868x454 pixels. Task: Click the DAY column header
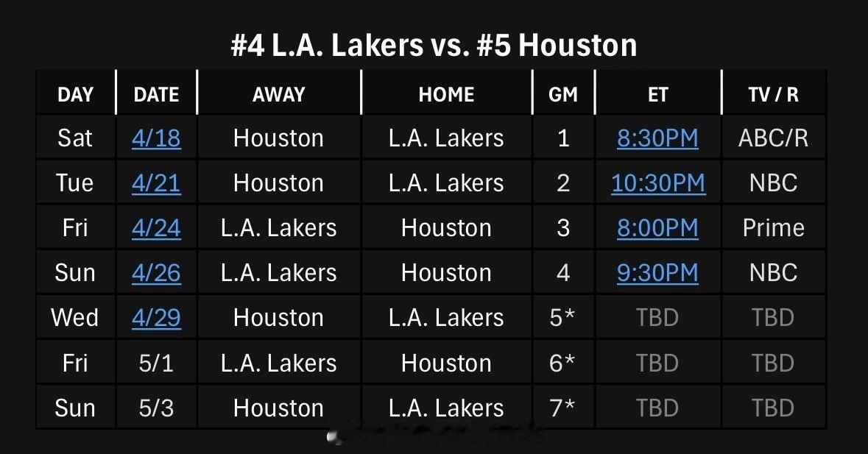pyautogui.click(x=75, y=94)
